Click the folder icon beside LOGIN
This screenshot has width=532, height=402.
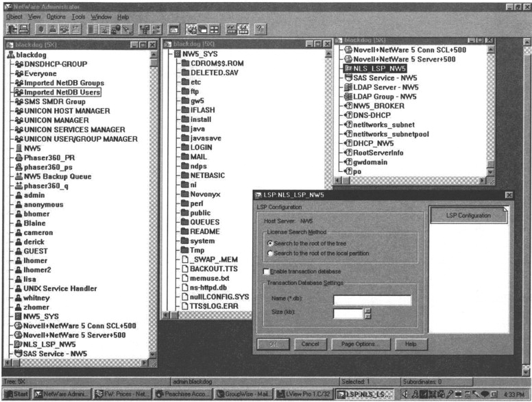click(x=185, y=147)
